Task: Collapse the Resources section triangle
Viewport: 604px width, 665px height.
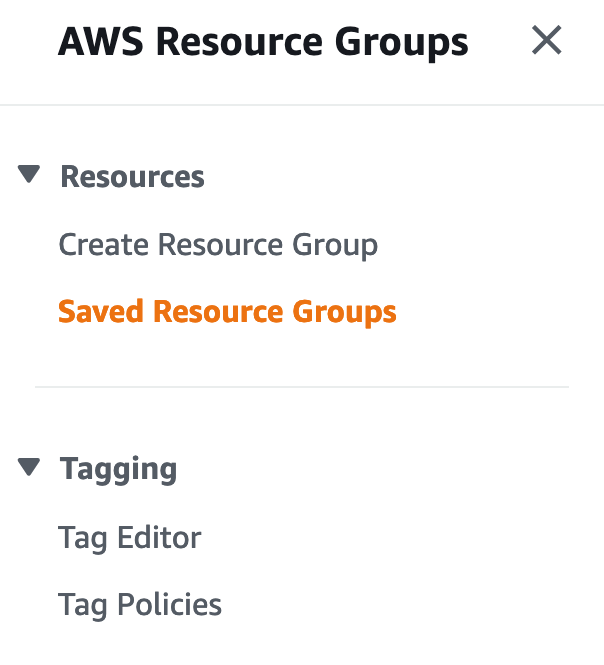Action: (x=29, y=176)
